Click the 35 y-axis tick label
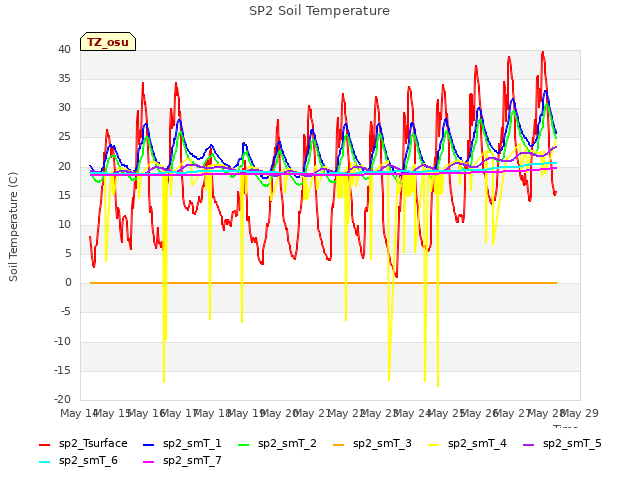640x480 pixels. coord(64,79)
